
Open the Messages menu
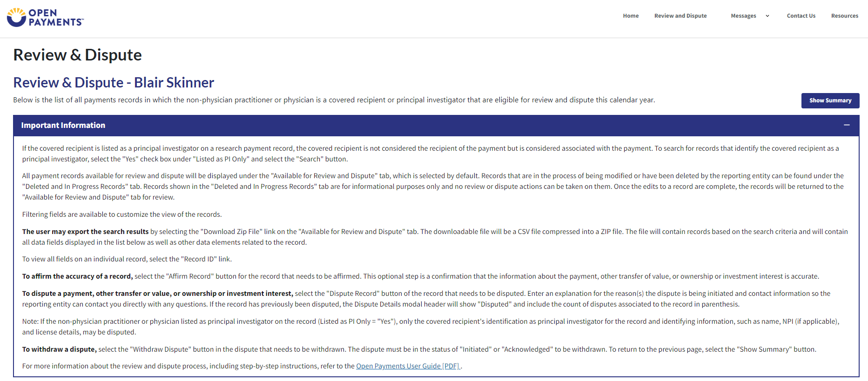pyautogui.click(x=743, y=16)
